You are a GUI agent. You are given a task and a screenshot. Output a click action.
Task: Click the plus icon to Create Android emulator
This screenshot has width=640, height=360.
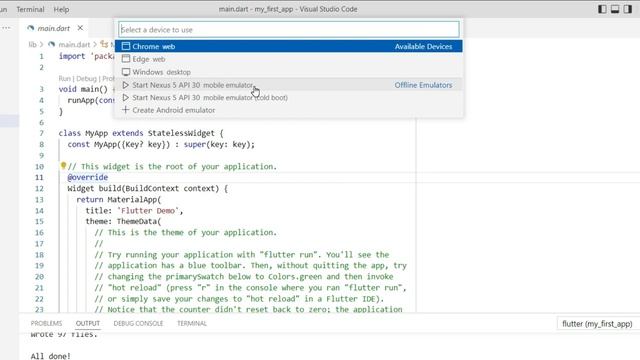[126, 110]
